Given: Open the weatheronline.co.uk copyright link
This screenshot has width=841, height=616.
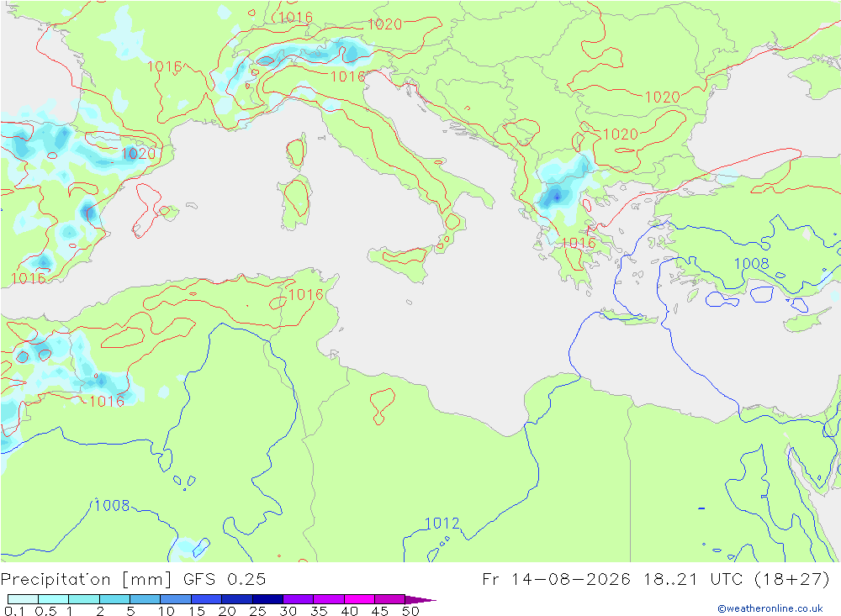Looking at the screenshot, I should click(770, 608).
